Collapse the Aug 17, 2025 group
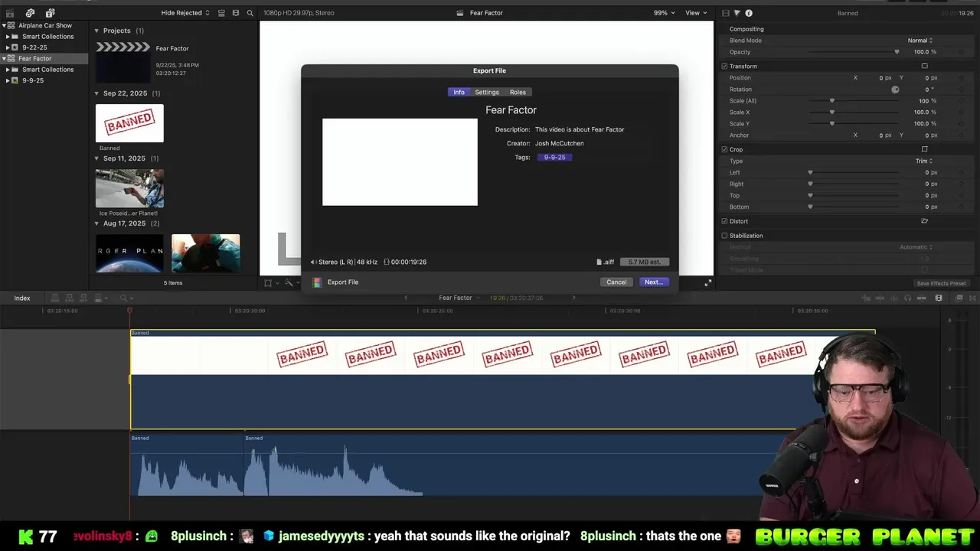The width and height of the screenshot is (980, 551). click(96, 223)
